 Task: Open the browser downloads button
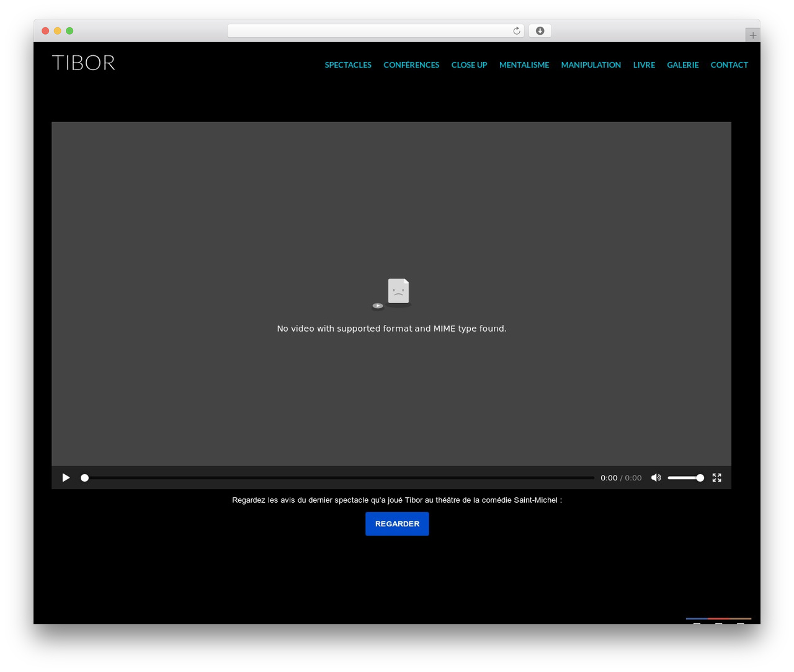540,31
